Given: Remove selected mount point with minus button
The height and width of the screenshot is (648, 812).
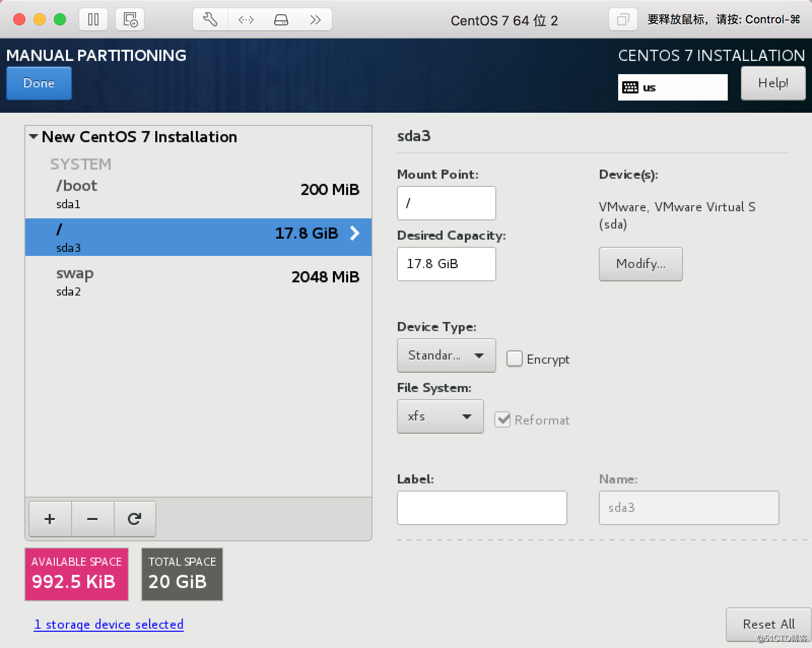Looking at the screenshot, I should point(92,519).
